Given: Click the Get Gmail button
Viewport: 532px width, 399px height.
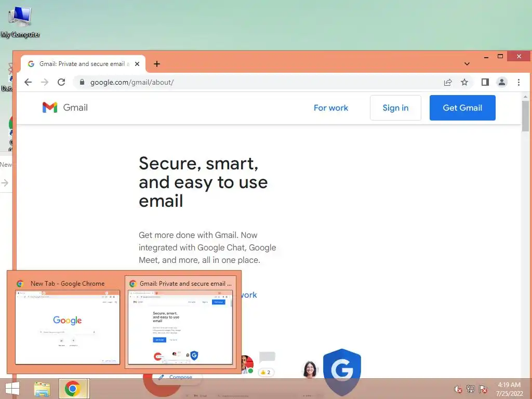Looking at the screenshot, I should click(462, 108).
